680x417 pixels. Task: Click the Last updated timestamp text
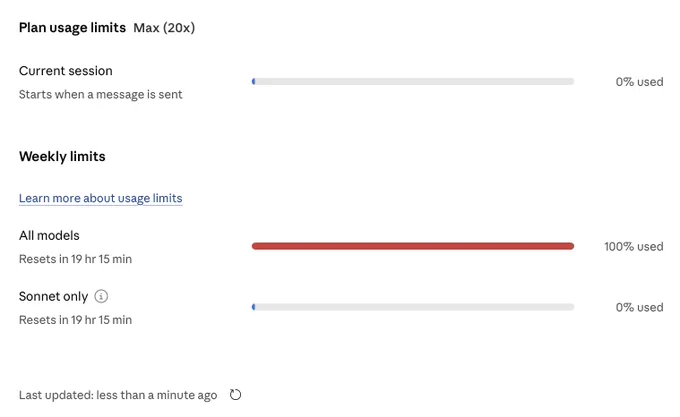point(118,395)
